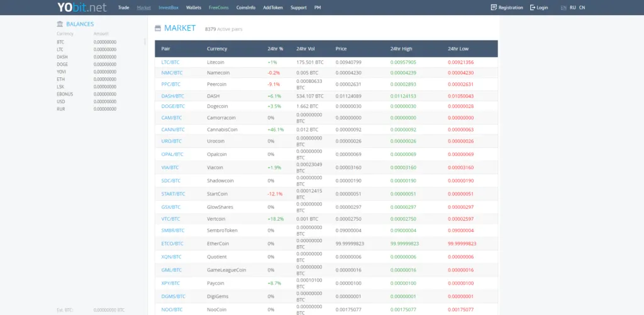Open the CANN/BTC pair
Screen dimensions: 644x315
(173, 130)
